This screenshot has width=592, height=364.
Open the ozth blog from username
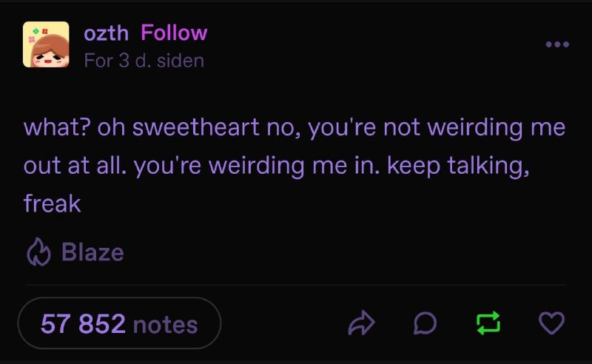click(x=106, y=33)
